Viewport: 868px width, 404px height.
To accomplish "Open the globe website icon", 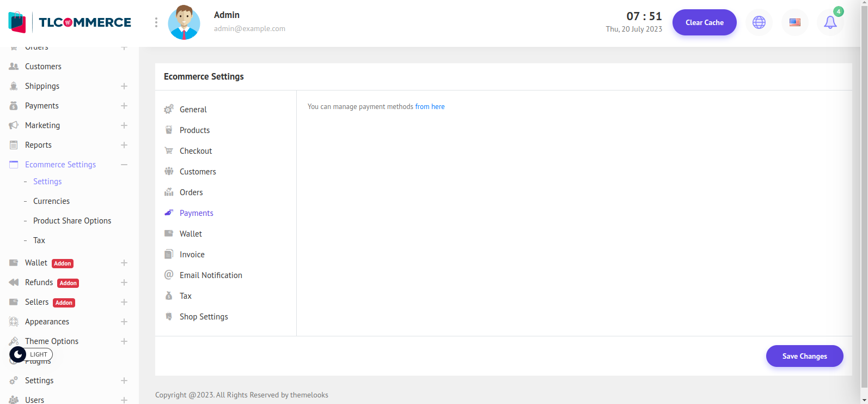I will [759, 23].
